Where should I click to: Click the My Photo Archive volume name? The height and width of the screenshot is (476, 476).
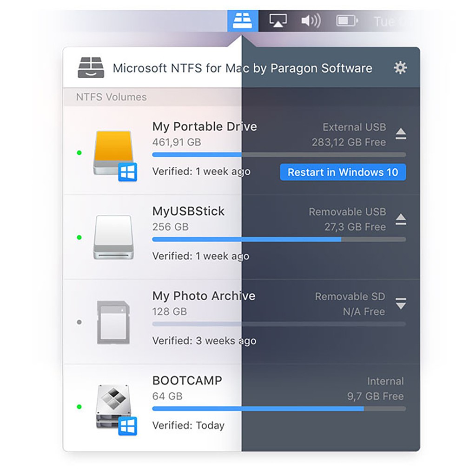coord(204,296)
